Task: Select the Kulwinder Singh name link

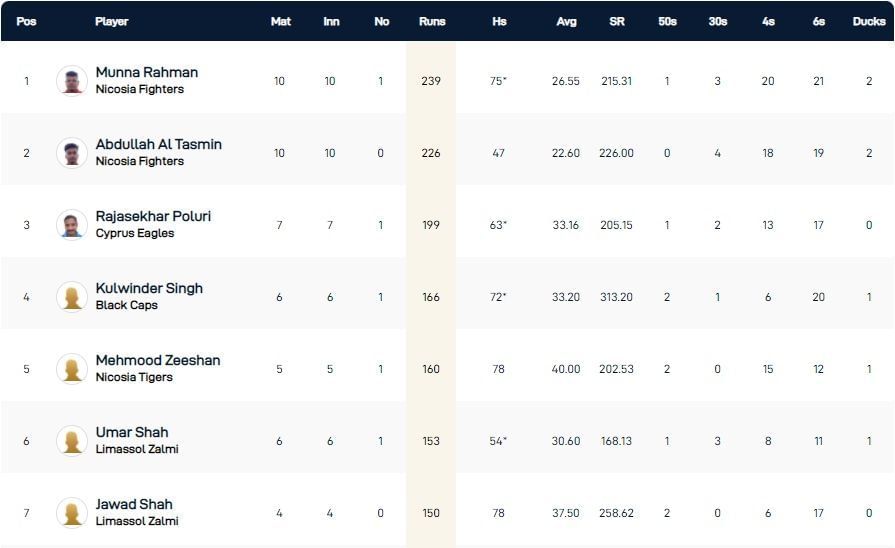Action: (x=149, y=288)
